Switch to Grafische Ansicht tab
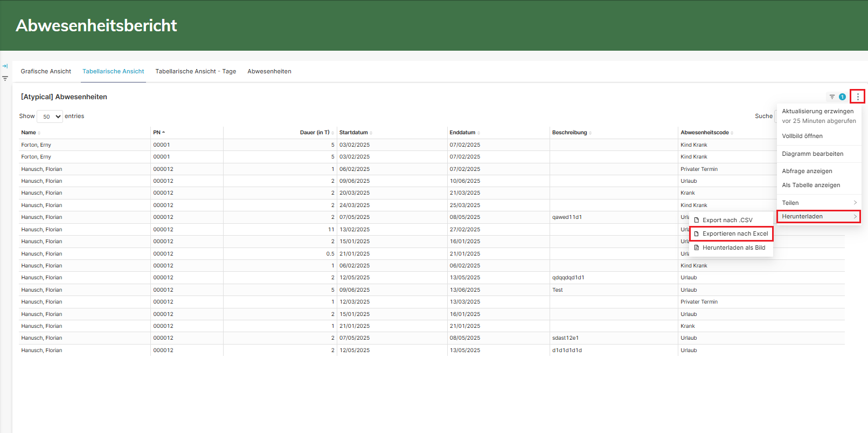The height and width of the screenshot is (433, 868). 46,71
